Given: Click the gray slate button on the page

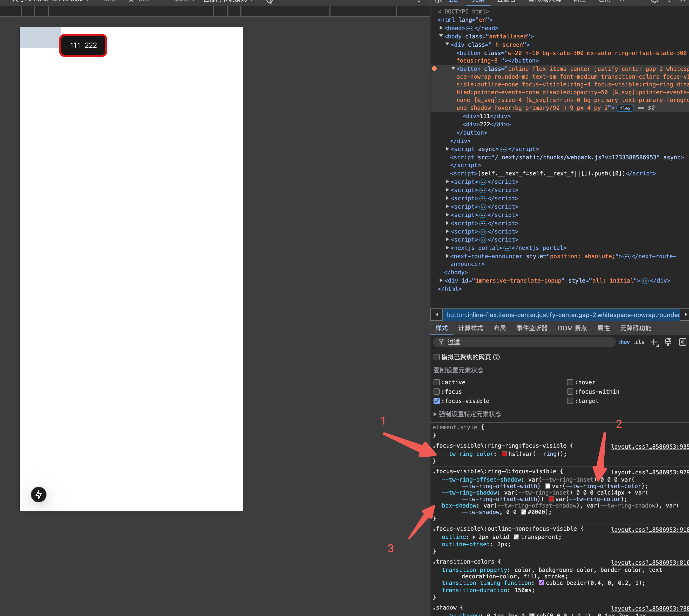Looking at the screenshot, I should tap(40, 37).
